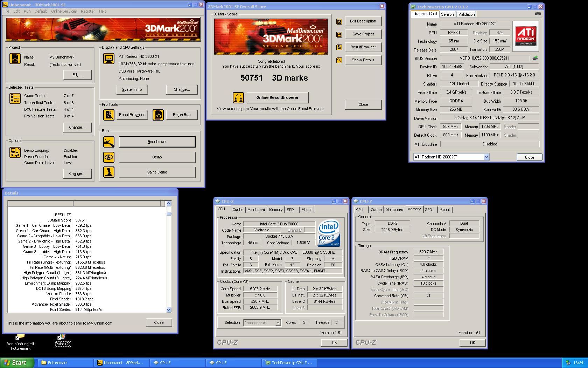The image size is (588, 368).
Task: Click the taskbar clock showing 13:34
Action: (578, 363)
